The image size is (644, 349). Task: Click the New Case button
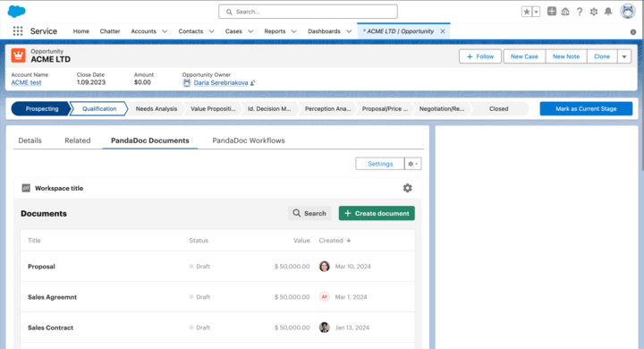point(524,56)
